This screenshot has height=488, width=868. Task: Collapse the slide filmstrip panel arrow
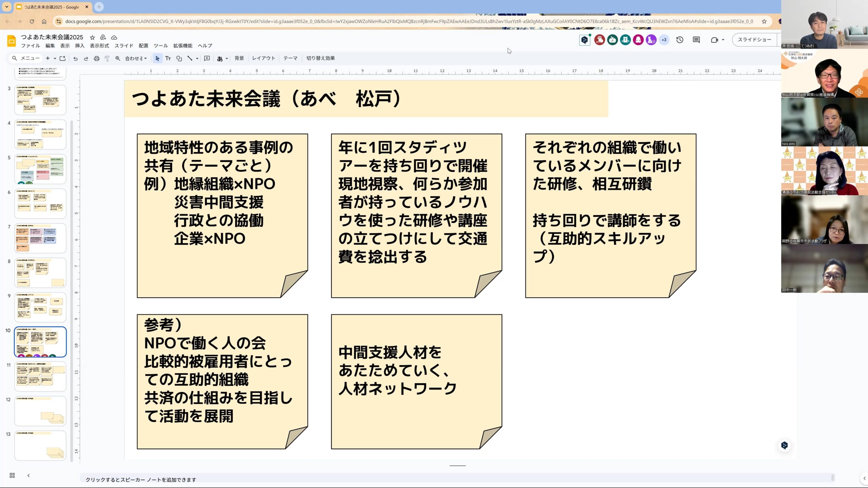tap(28, 475)
